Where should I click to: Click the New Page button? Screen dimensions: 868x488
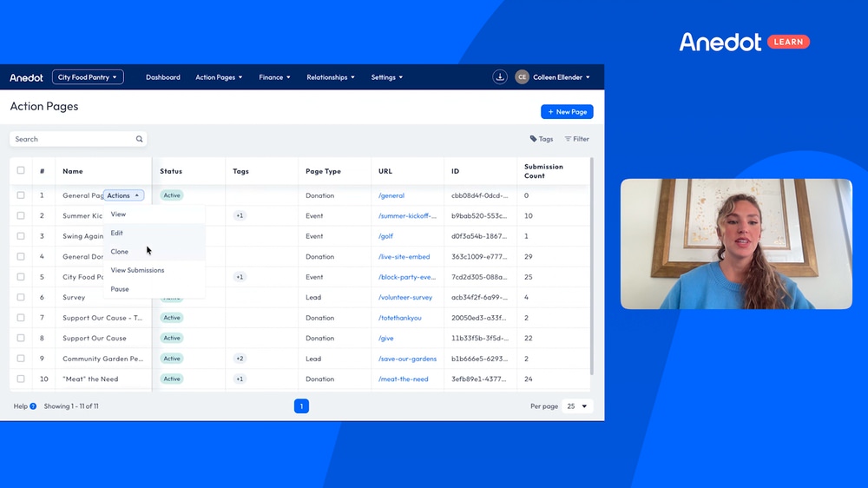[x=567, y=112]
